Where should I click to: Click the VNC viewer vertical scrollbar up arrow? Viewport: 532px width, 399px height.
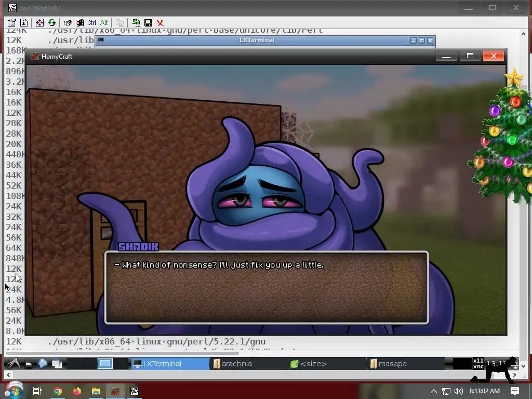tap(524, 34)
